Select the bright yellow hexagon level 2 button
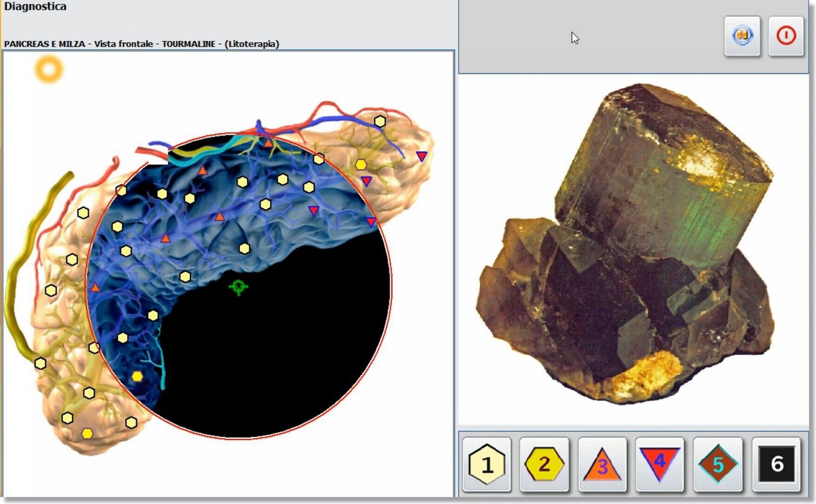 click(544, 464)
